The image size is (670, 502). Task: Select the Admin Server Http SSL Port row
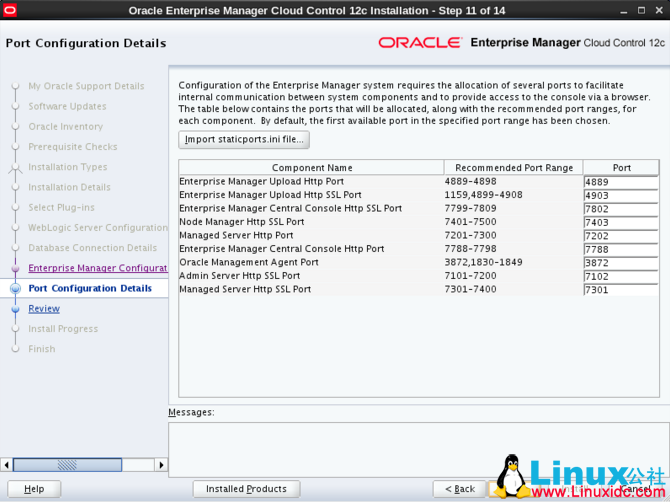[x=419, y=276]
